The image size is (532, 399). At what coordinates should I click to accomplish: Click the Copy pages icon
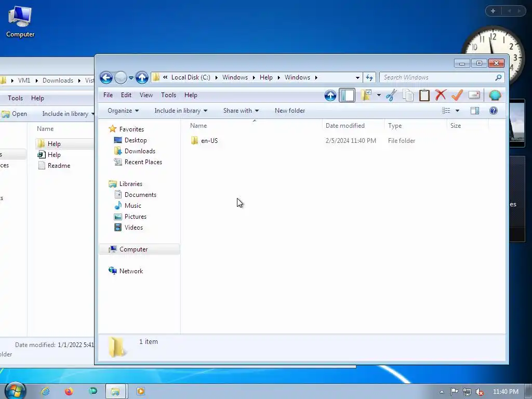(x=408, y=96)
